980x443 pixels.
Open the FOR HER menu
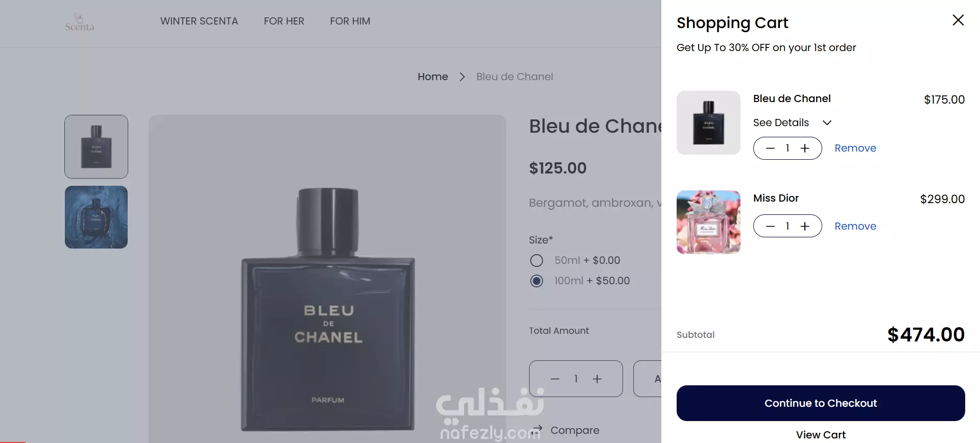click(x=284, y=21)
